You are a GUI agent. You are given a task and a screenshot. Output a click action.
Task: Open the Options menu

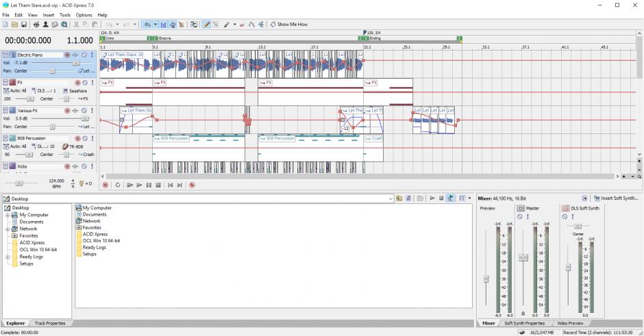tap(84, 15)
